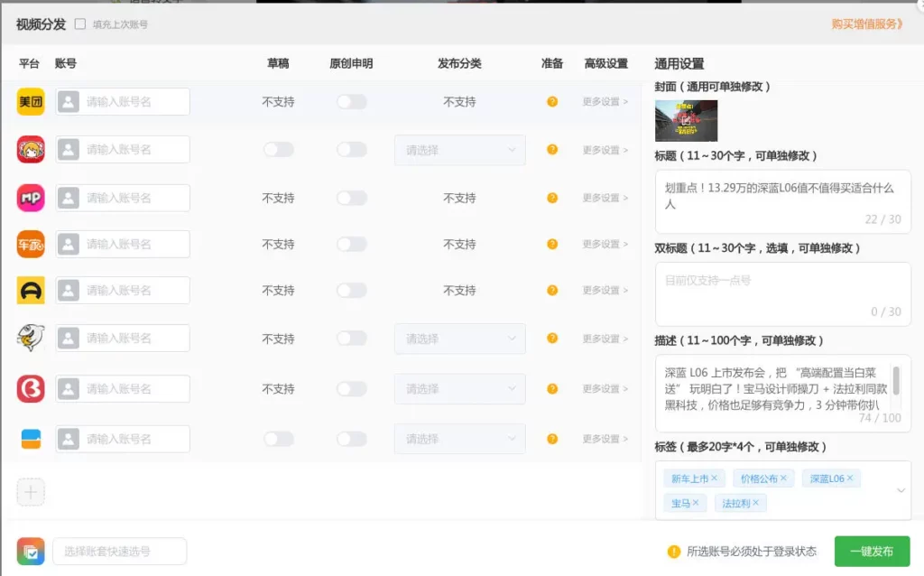Click the orange help icon in Meituan row
The height and width of the screenshot is (576, 924).
click(552, 102)
